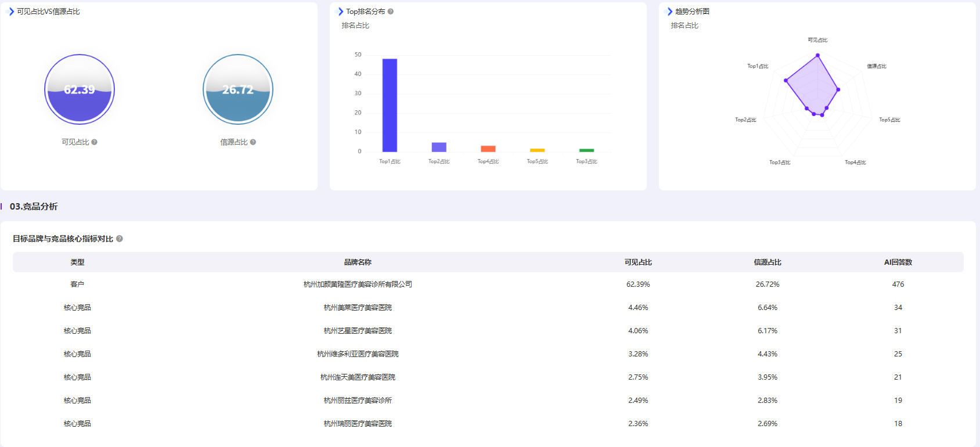
Task: Click the AI回答数 column header
Action: point(898,262)
